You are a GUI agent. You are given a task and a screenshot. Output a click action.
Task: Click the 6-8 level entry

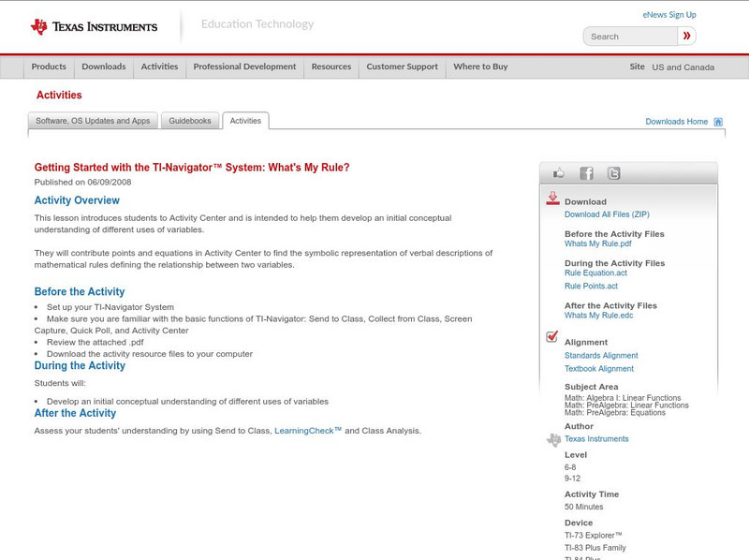[570, 467]
